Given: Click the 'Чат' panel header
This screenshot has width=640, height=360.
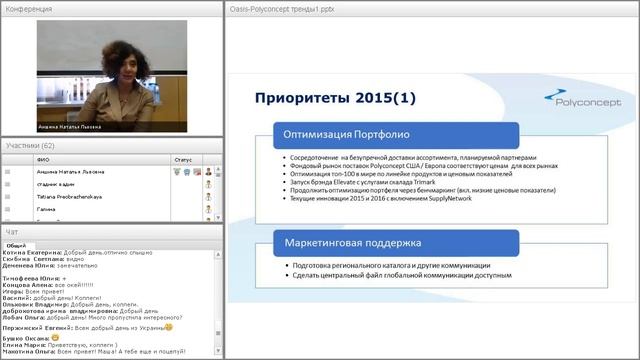Looking at the screenshot, I should tap(112, 232).
